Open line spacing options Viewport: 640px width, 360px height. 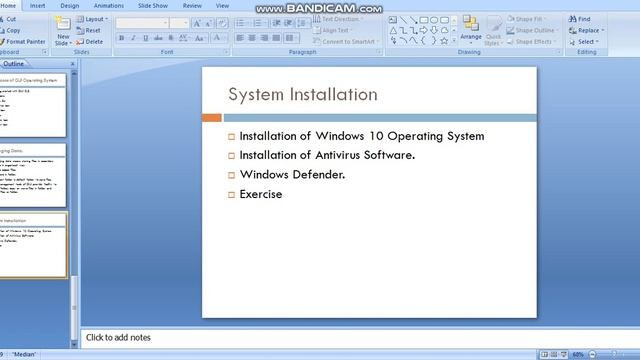coord(303,23)
